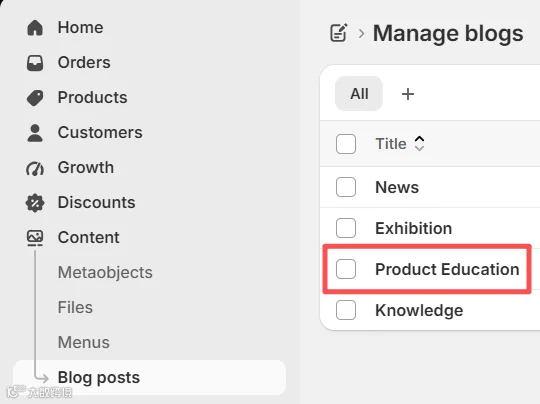The height and width of the screenshot is (404, 540).
Task: Click the Products tag icon
Action: pos(35,98)
